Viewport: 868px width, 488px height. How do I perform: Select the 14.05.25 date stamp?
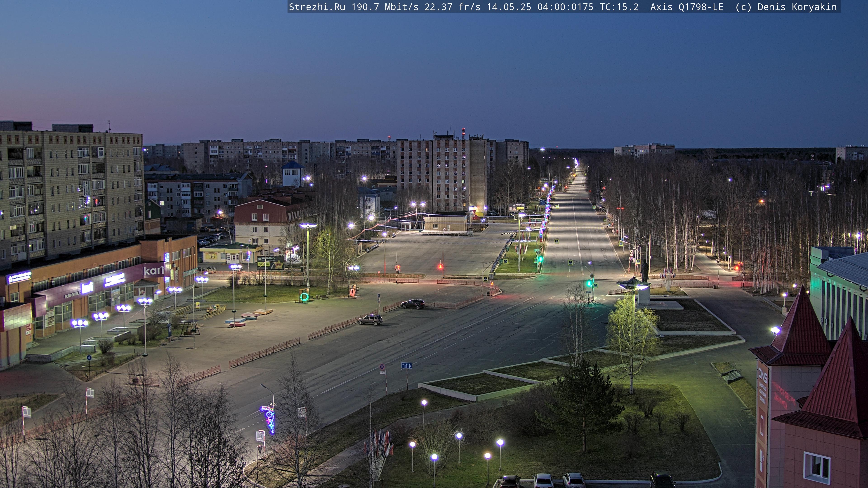pos(509,7)
